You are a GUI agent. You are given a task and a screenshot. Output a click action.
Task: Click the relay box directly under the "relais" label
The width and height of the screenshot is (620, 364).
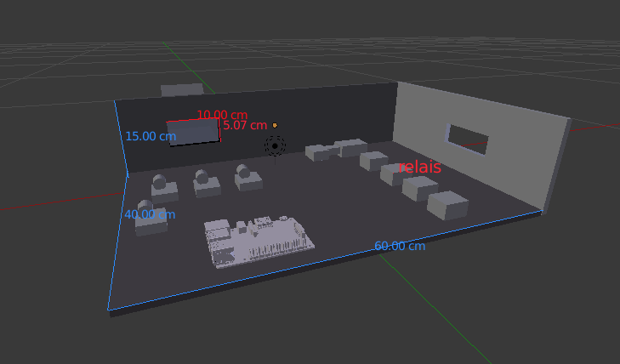click(419, 187)
